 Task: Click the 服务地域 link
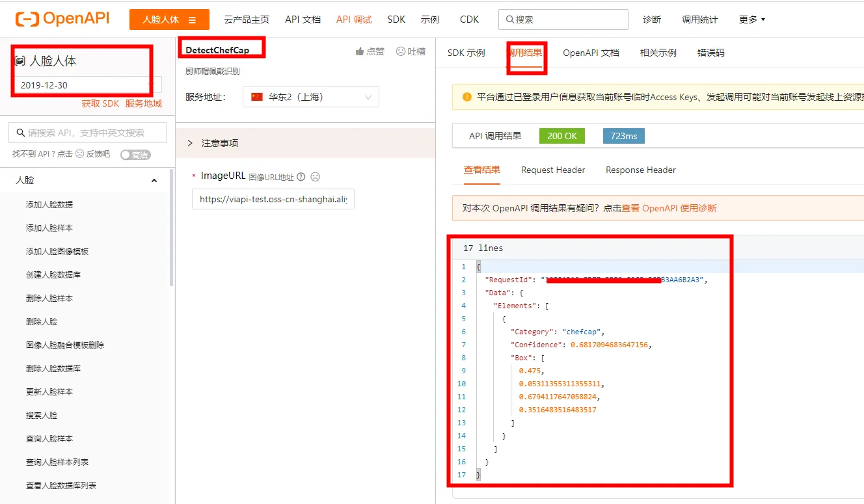144,103
